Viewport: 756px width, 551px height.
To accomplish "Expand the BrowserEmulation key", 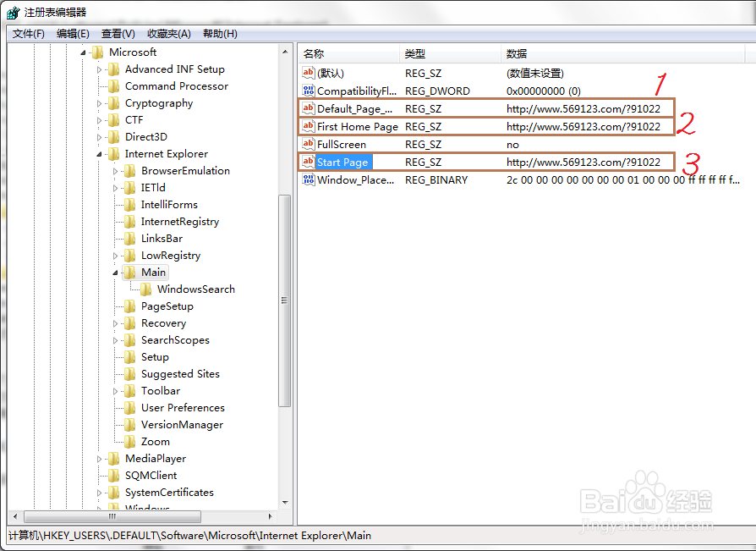I will [115, 171].
